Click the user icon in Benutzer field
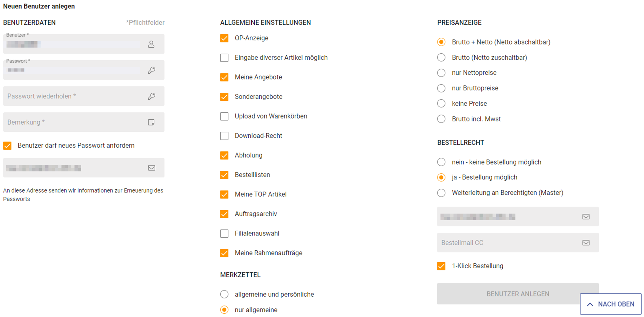The width and height of the screenshot is (644, 317). (x=151, y=44)
